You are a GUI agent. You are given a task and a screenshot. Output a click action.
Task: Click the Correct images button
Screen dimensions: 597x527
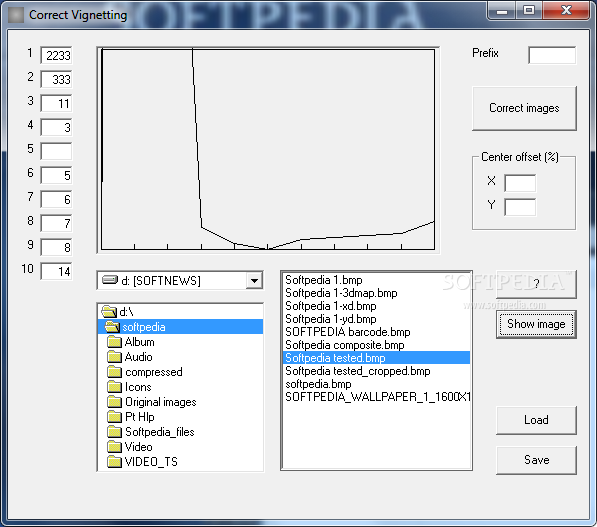[x=524, y=109]
